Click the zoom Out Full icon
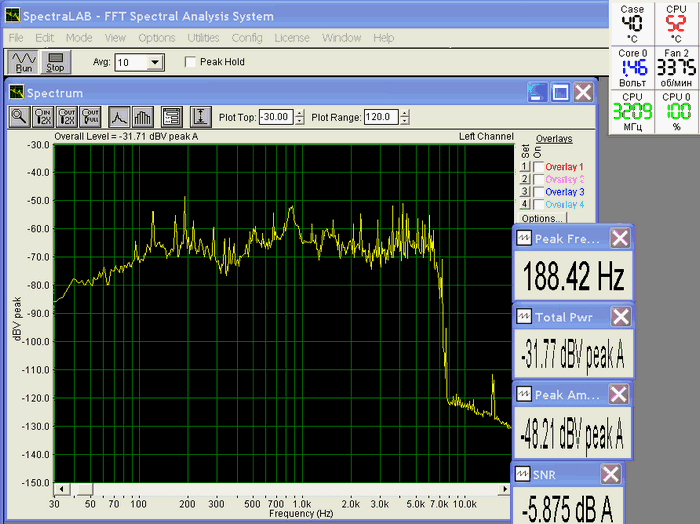700x524 pixels. [x=92, y=116]
